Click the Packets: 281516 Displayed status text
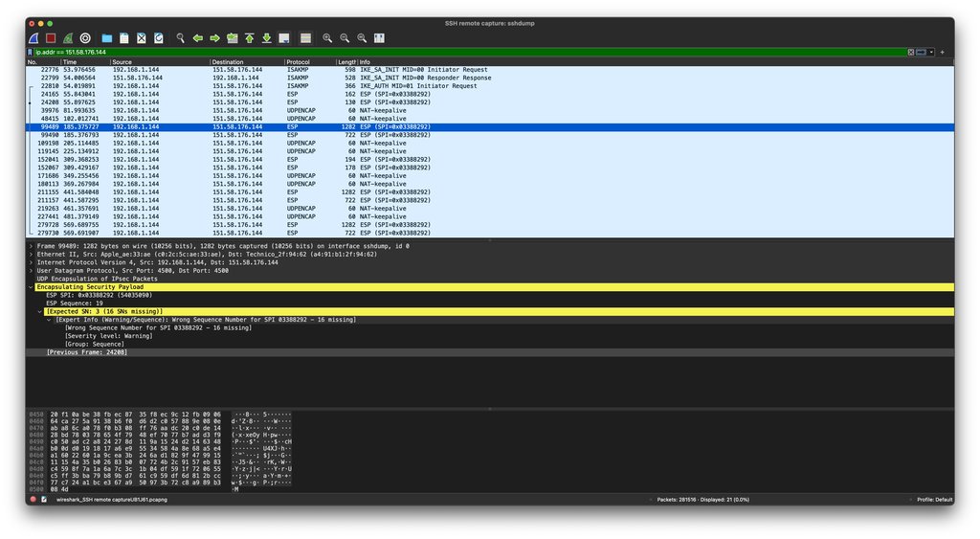 coord(702,500)
